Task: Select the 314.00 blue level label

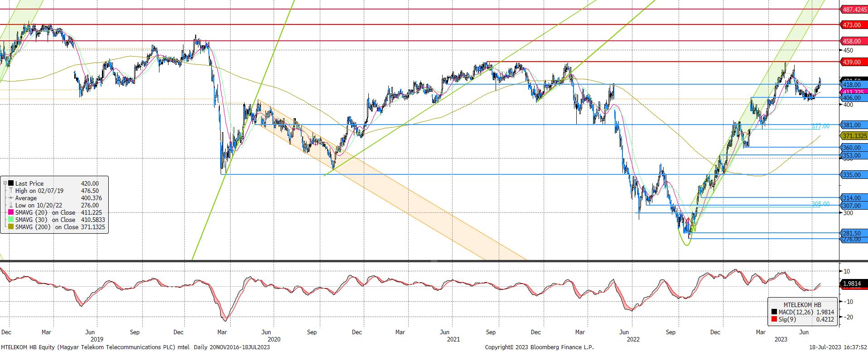Action: [854, 198]
